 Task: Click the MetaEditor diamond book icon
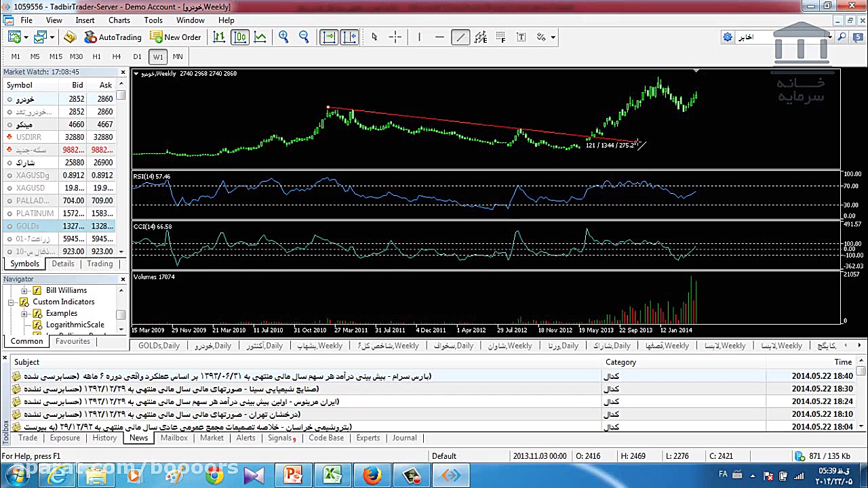(x=70, y=37)
